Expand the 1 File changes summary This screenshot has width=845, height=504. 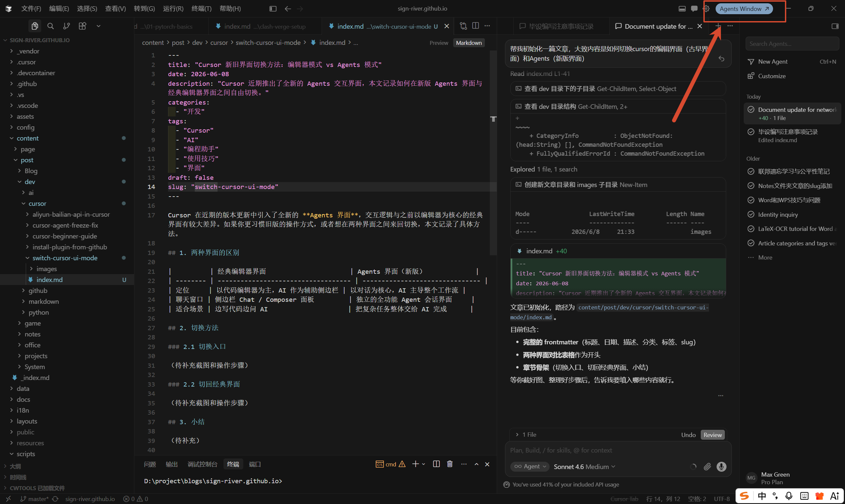(x=526, y=435)
